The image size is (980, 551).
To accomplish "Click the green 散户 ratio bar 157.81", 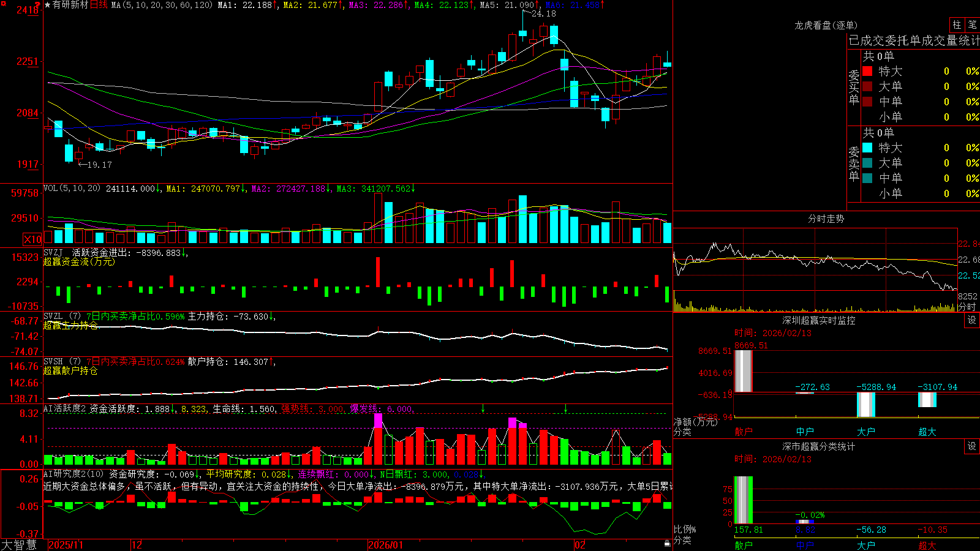I will 743,500.
